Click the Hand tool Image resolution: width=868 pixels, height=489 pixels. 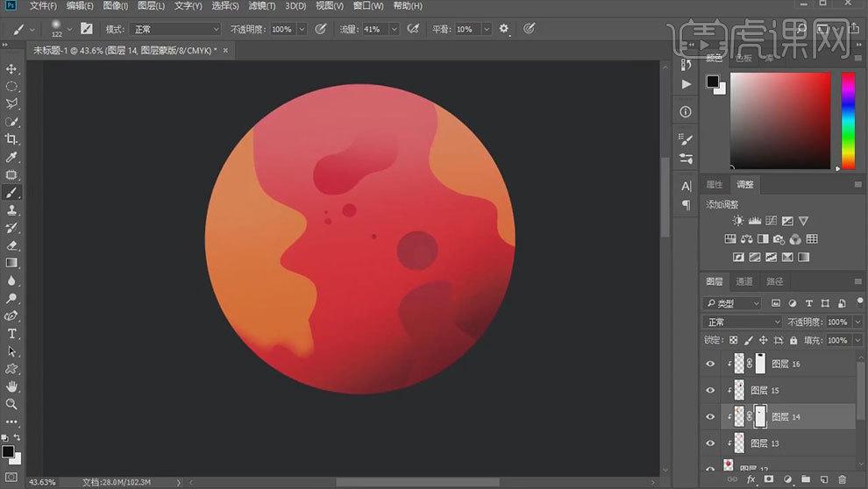coord(12,386)
